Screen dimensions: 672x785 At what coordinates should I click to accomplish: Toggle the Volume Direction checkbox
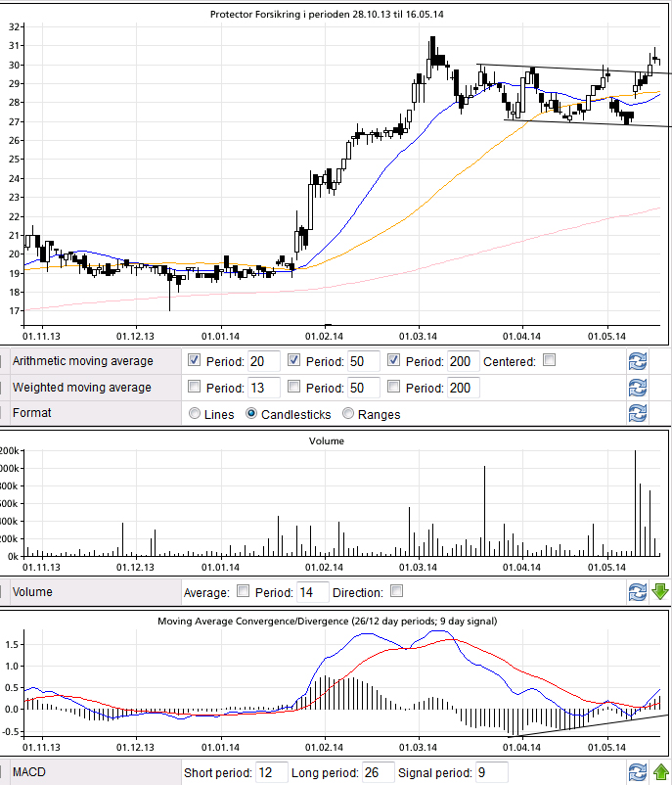396,591
